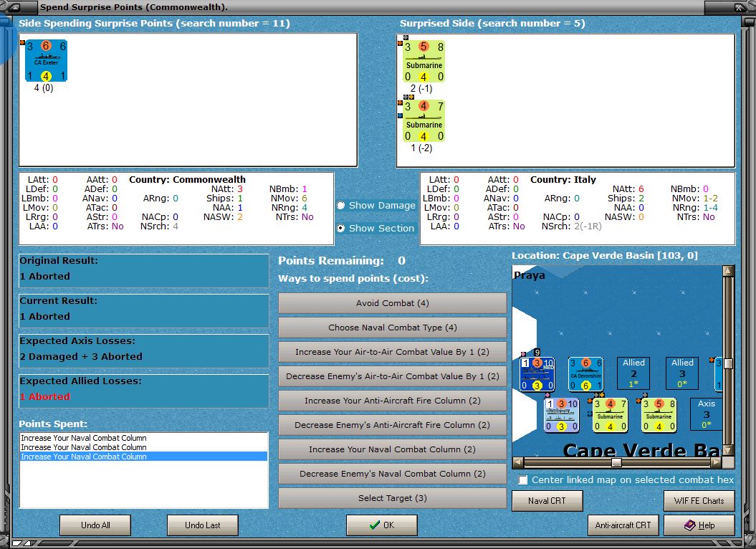Select the Submarine counter with values 3 5 8

pos(424,61)
